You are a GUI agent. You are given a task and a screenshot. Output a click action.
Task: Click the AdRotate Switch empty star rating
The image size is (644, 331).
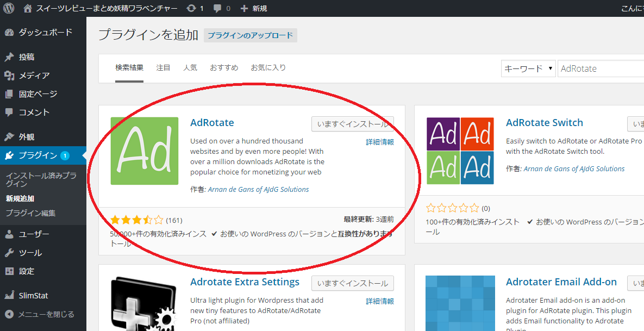(x=453, y=208)
